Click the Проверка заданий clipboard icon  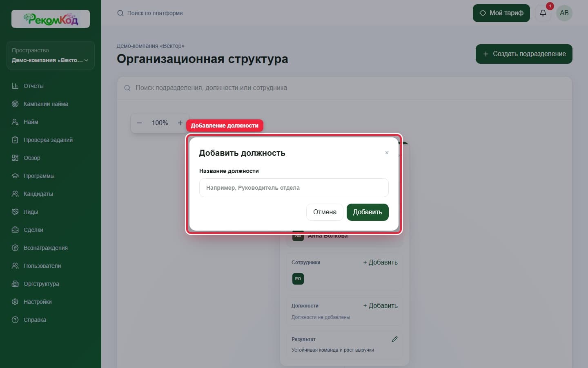[15, 140]
